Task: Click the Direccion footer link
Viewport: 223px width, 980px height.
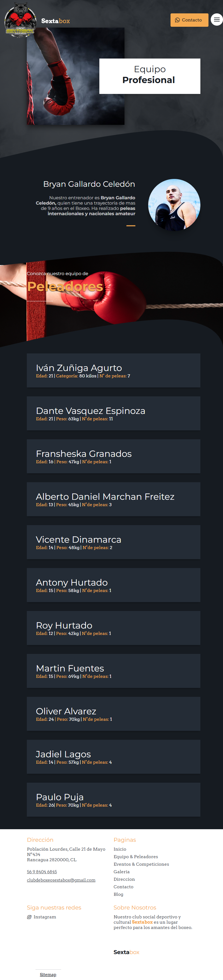Action: tap(124, 879)
